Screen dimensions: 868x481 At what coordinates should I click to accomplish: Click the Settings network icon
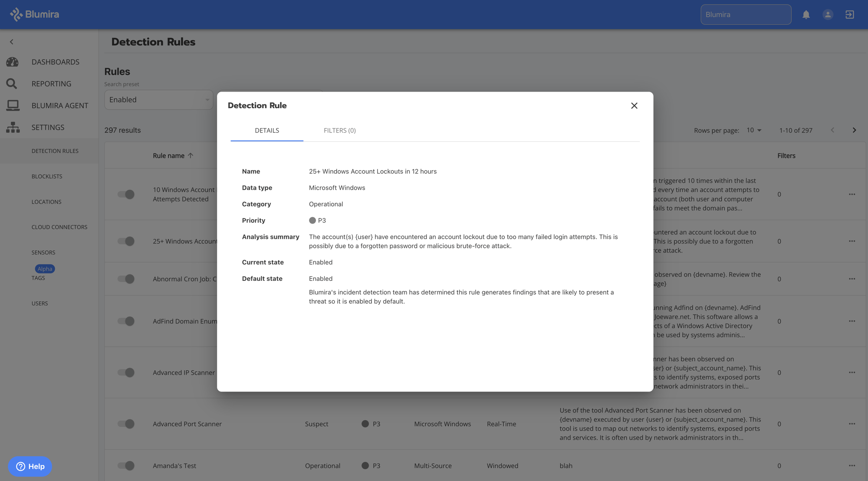(13, 127)
